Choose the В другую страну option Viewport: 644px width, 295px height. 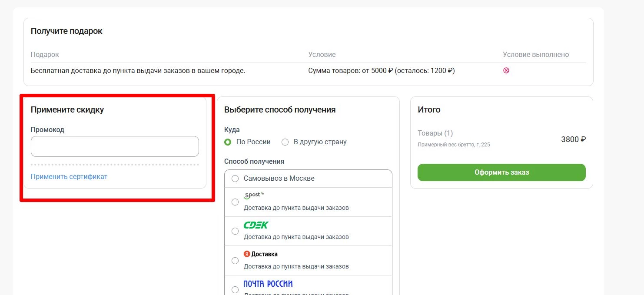click(x=285, y=142)
